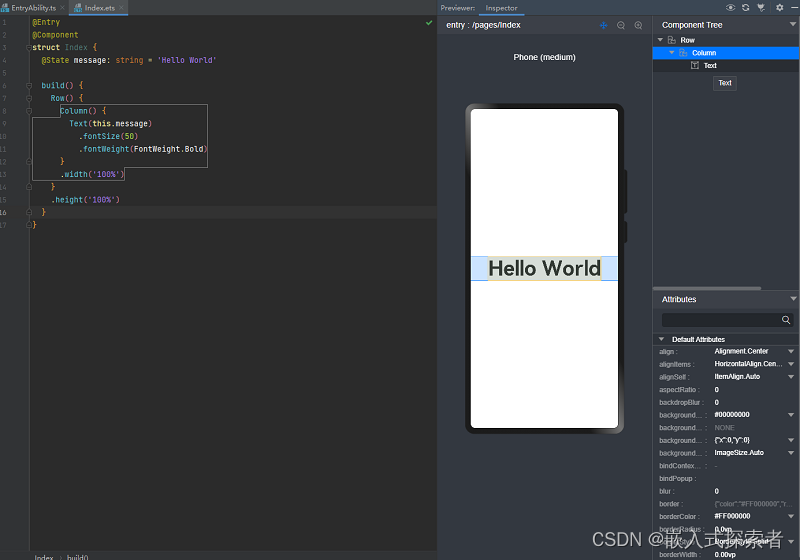The image size is (800, 560).
Task: Open the background position {"x":0,"y":0} dropdown
Action: click(x=791, y=440)
